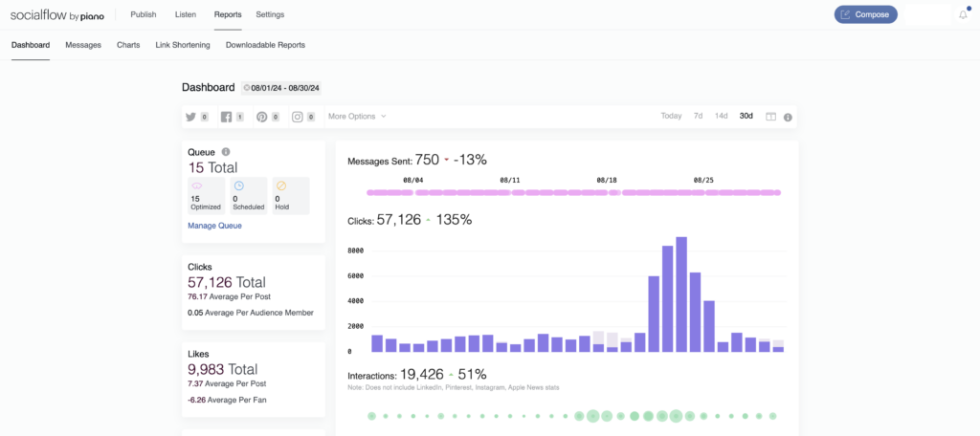Screen dimensions: 980x436
Task: Switch to the Messages tab
Action: 83,45
